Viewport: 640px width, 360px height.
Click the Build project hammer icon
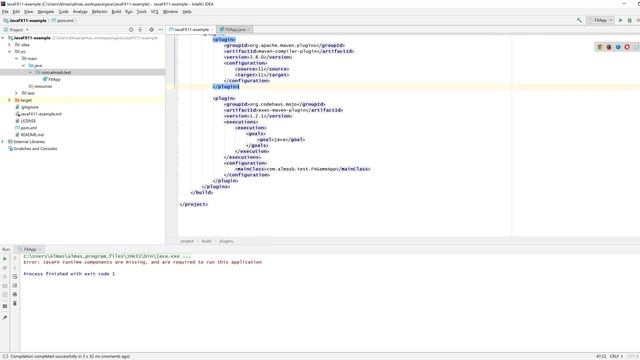(579, 20)
